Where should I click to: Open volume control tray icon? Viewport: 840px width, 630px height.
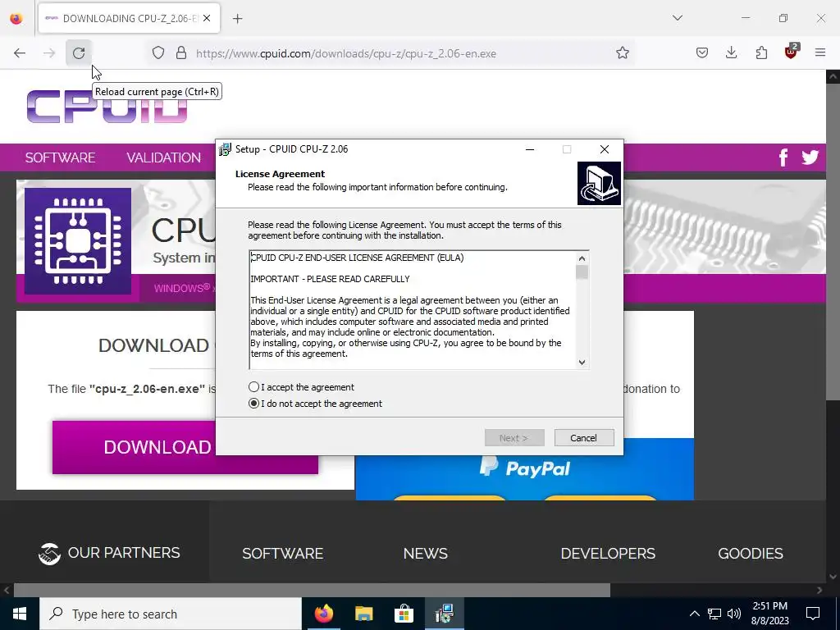pos(734,614)
